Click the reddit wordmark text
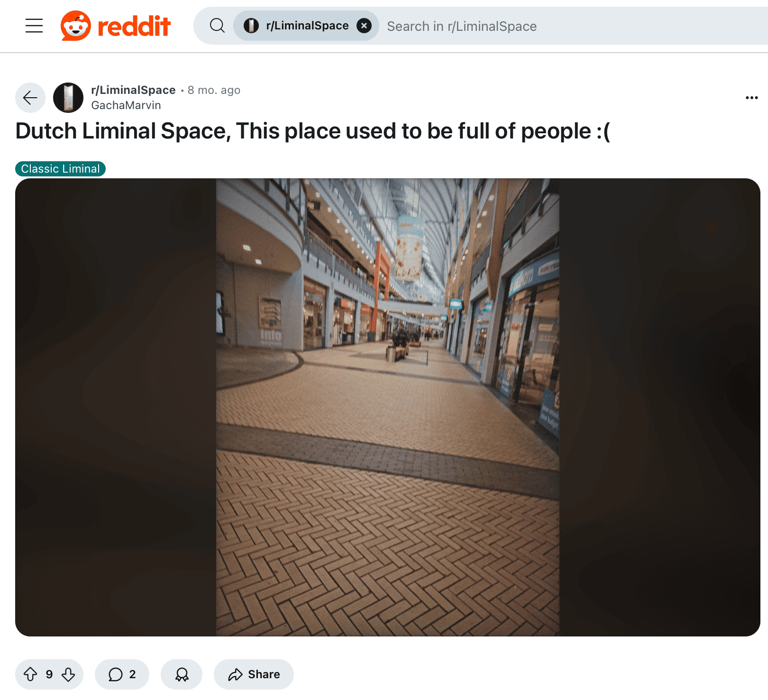Image resolution: width=768 pixels, height=700 pixels. 134,26
